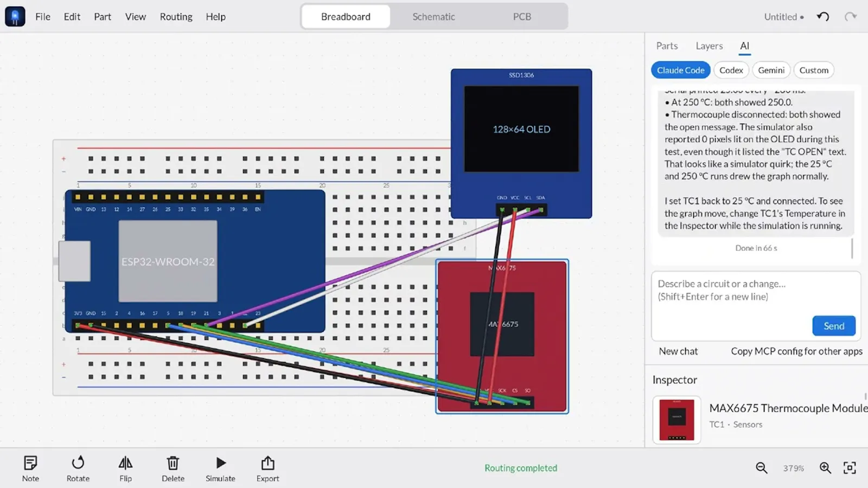This screenshot has height=488, width=868.
Task: Open the Part menu
Action: tap(103, 17)
